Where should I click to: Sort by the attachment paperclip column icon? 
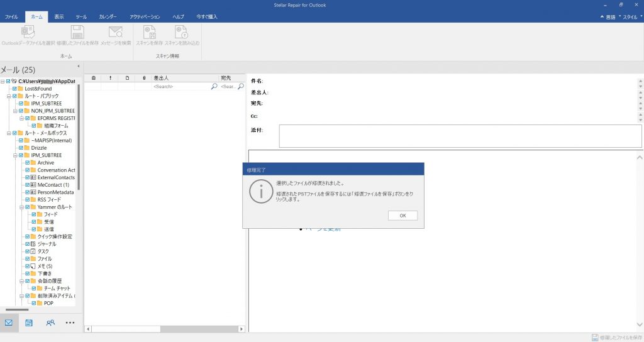point(144,78)
